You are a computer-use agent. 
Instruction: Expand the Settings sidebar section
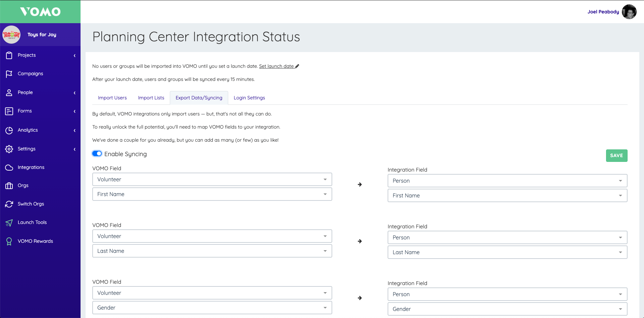point(75,149)
